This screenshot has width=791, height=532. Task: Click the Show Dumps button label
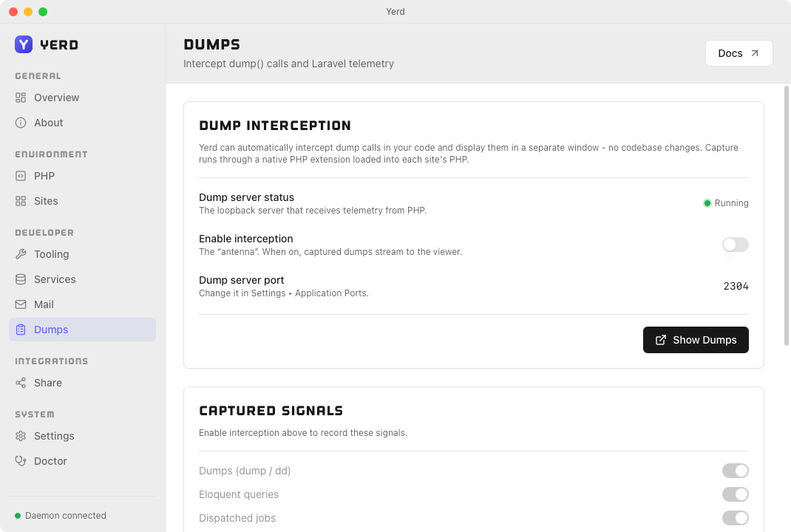coord(705,340)
